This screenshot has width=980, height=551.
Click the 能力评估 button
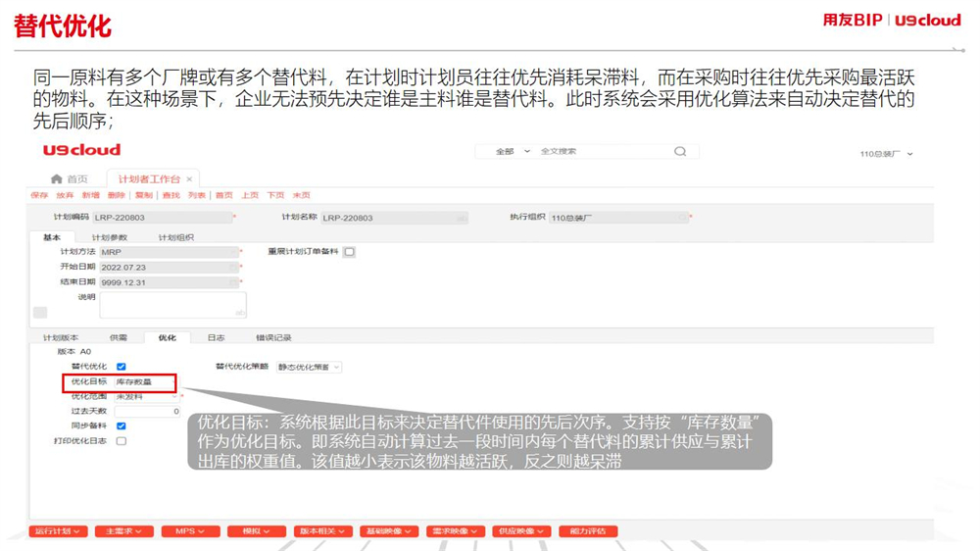(588, 531)
